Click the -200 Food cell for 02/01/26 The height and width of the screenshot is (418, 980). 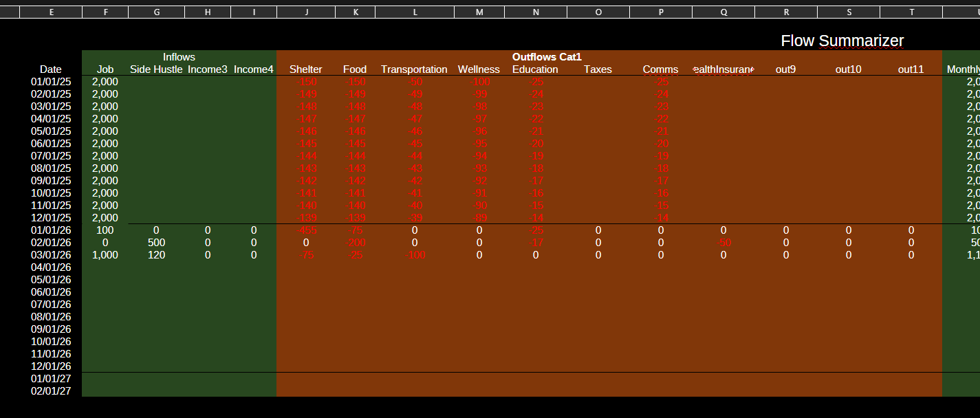click(x=356, y=243)
